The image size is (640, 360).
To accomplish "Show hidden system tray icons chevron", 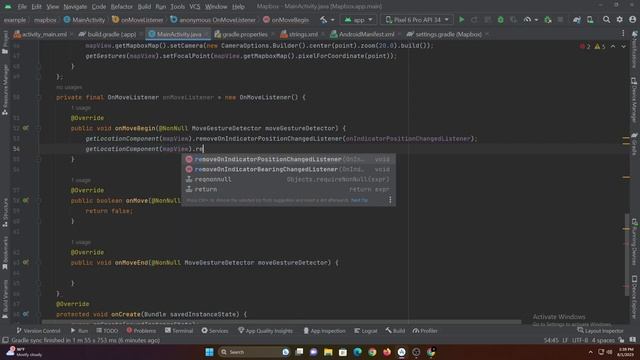I will point(590,352).
